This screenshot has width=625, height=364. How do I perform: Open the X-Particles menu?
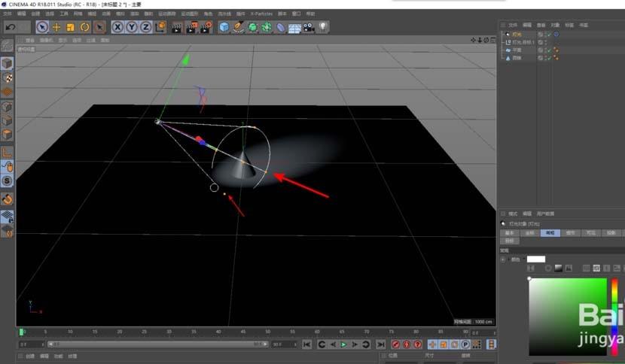[261, 14]
